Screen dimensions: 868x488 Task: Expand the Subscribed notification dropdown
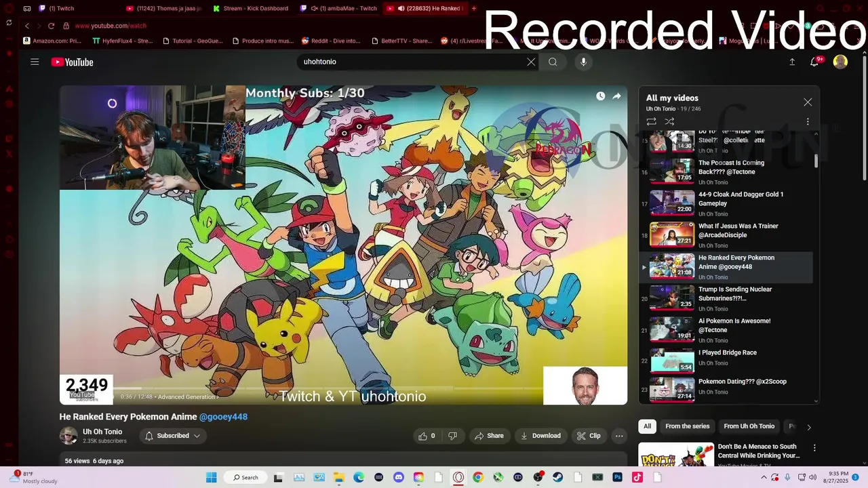coord(173,436)
